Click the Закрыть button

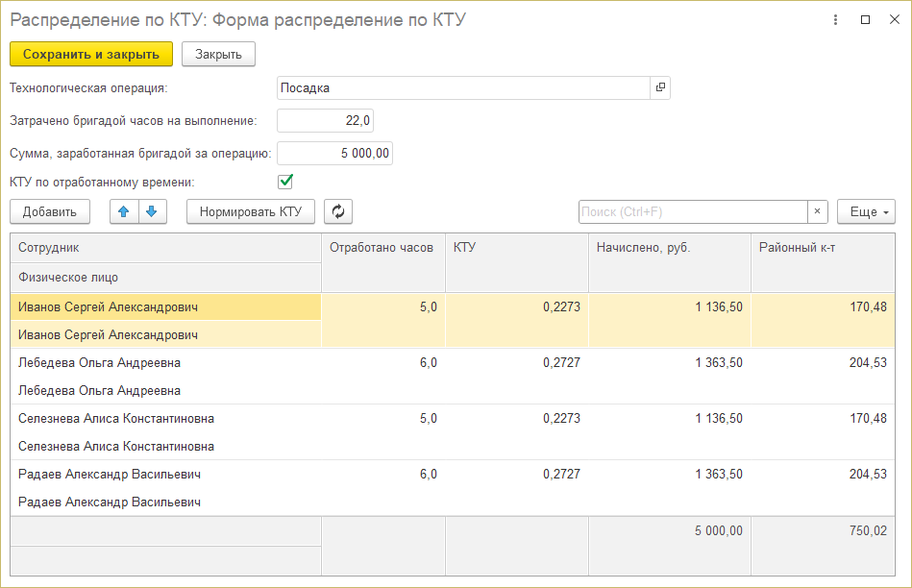pos(218,54)
